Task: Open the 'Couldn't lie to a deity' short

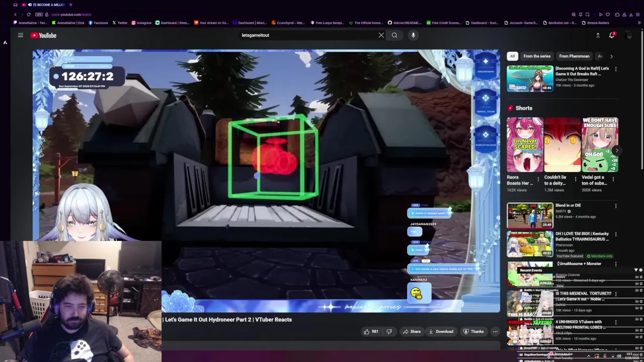Action: 562,145
